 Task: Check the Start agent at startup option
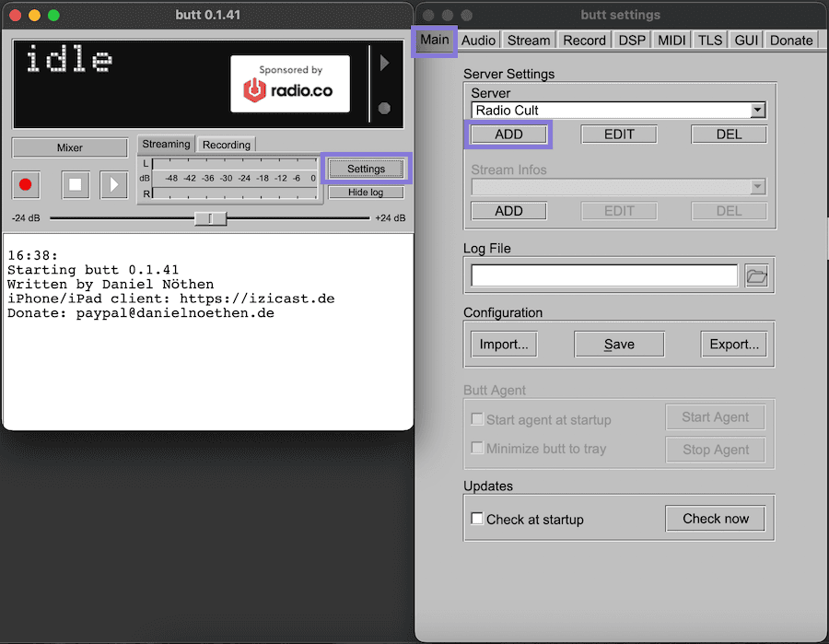tap(476, 417)
